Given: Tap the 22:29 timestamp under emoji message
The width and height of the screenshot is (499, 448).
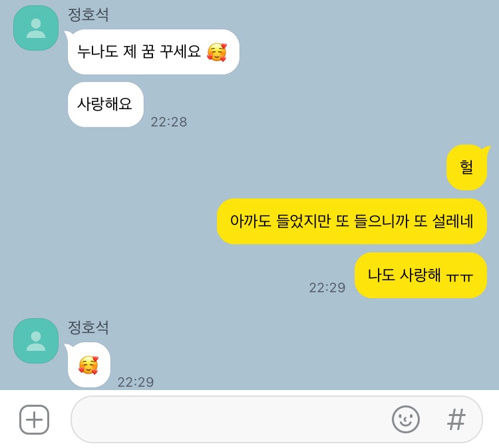Looking at the screenshot, I should pyautogui.click(x=136, y=382).
